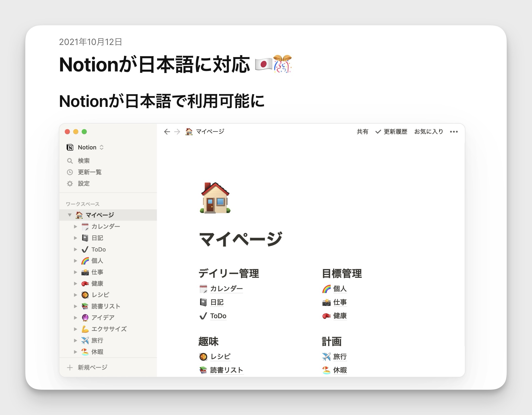Click 新規ページ to add a page
The image size is (532, 415).
tap(93, 367)
